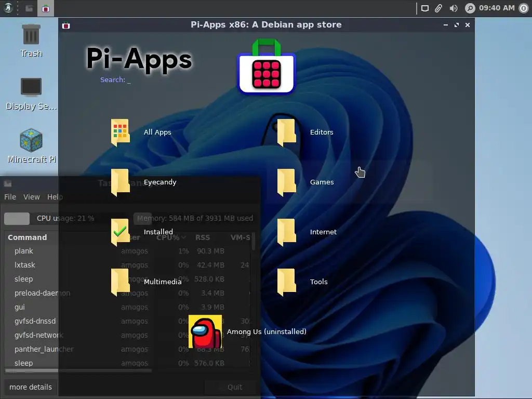Viewport: 532px width, 399px height.
Task: Click the Among Us red crewmate icon
Action: point(205,332)
